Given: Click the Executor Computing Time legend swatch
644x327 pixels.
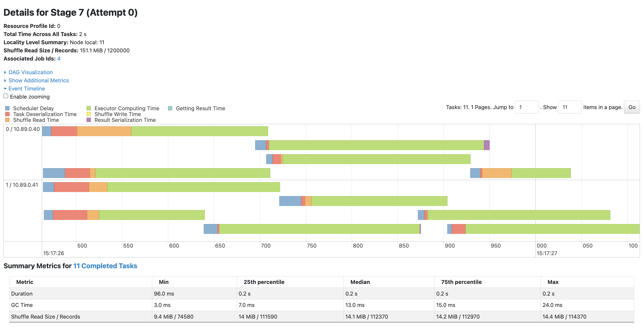Looking at the screenshot, I should pos(89,108).
